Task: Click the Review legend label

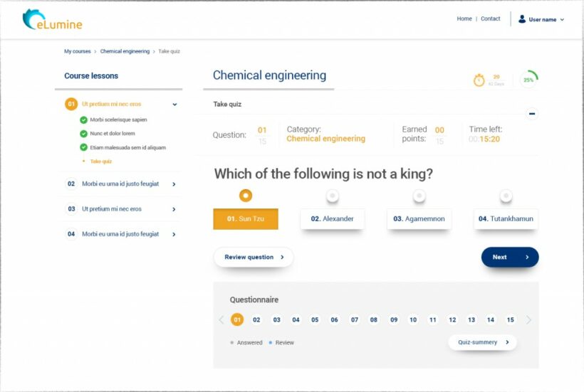Action: 285,342
